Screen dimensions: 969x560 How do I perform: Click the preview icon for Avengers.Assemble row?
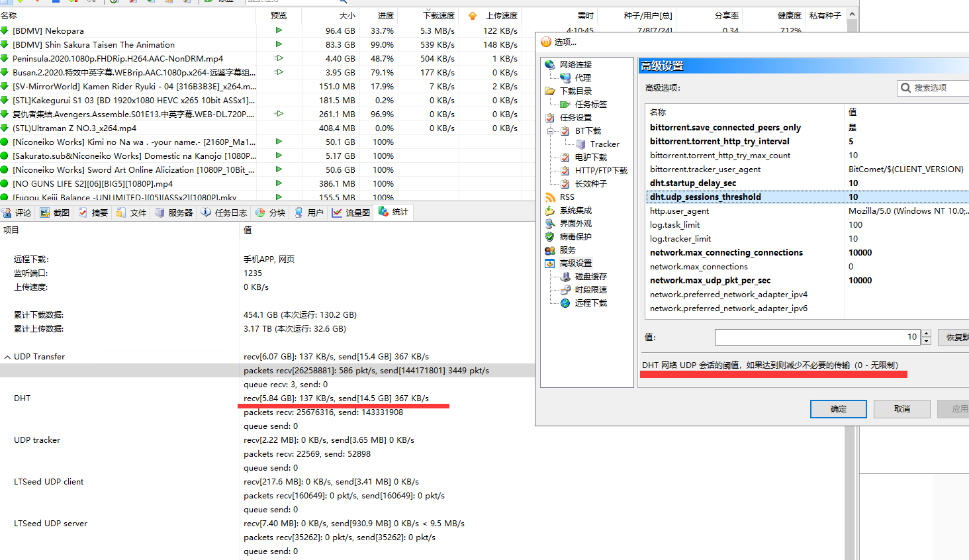point(279,114)
